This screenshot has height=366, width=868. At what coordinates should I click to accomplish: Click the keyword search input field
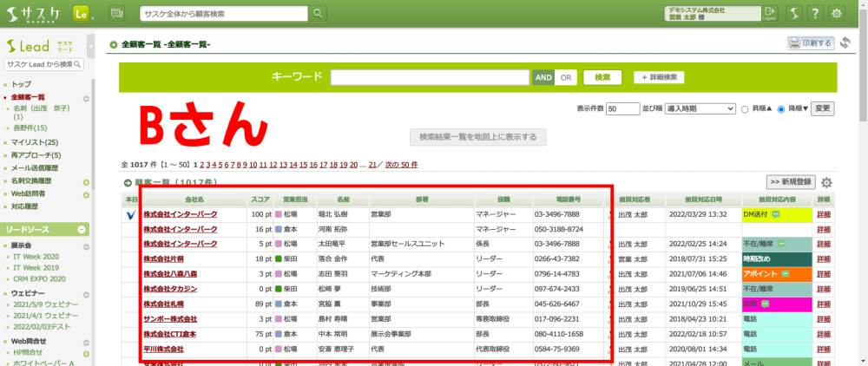(x=430, y=77)
